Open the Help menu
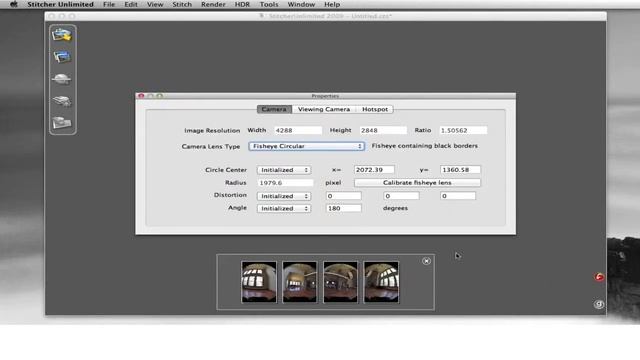 [332, 4]
